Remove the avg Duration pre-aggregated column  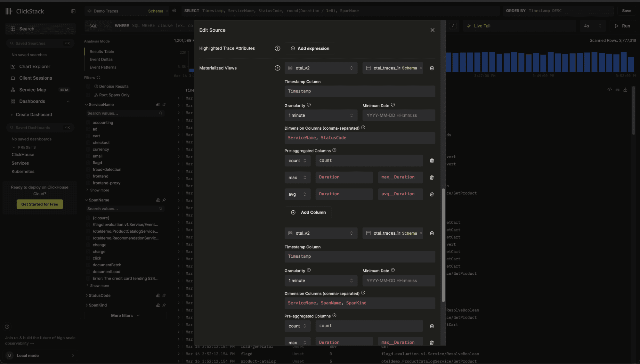(x=432, y=194)
